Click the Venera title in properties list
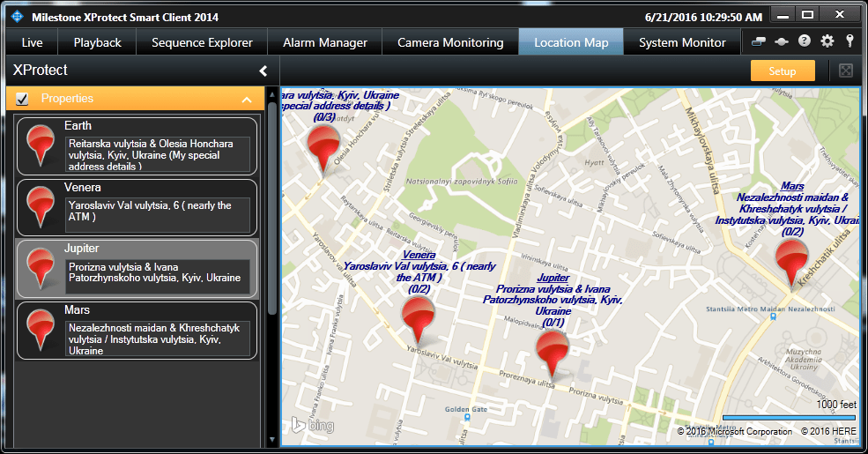868x454 pixels. pos(83,187)
